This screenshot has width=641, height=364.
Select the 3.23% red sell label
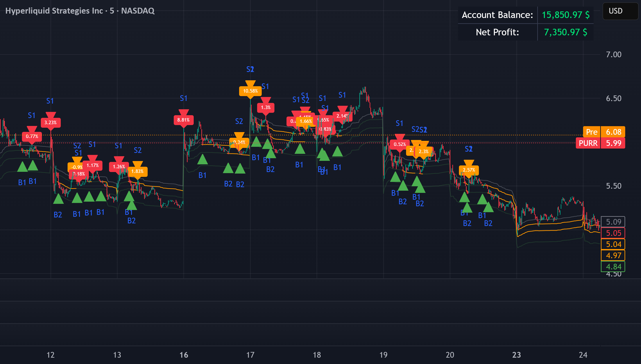(50, 122)
